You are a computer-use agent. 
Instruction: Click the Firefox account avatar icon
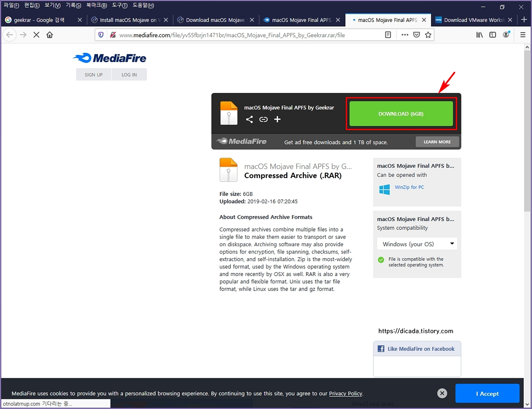[x=506, y=35]
